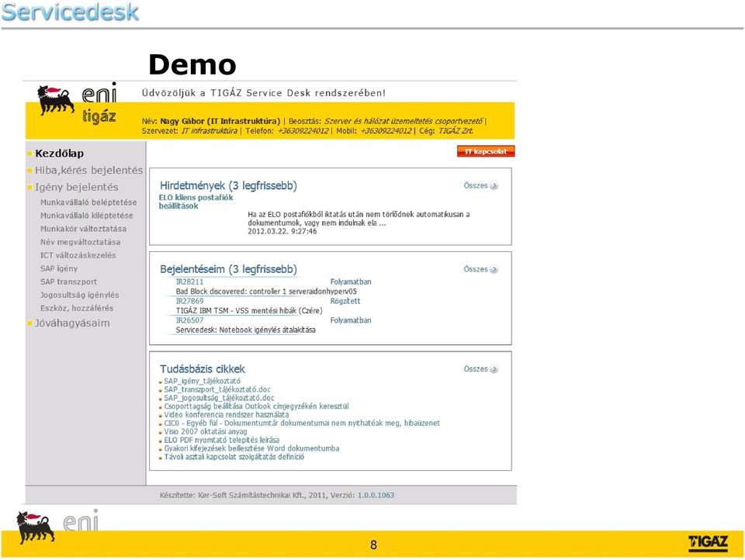Select Munkakör változtatása submenu item
The width and height of the screenshot is (745, 560).
[83, 229]
